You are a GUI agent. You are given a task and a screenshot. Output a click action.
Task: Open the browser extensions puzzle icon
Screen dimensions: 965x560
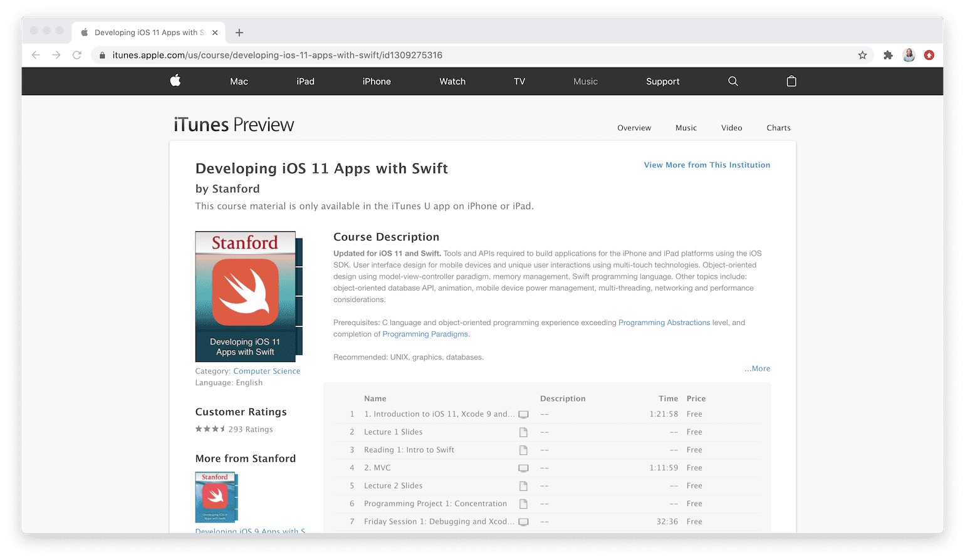click(888, 55)
